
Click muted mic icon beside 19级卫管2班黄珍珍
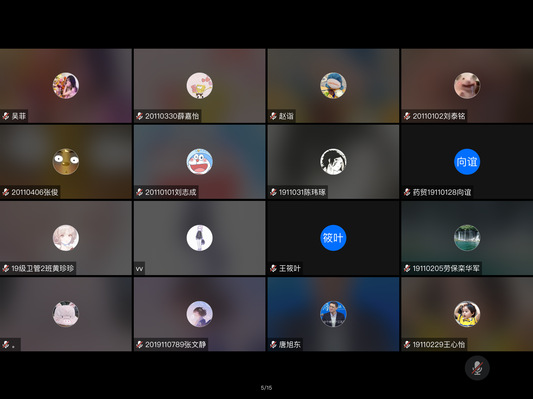[6, 268]
